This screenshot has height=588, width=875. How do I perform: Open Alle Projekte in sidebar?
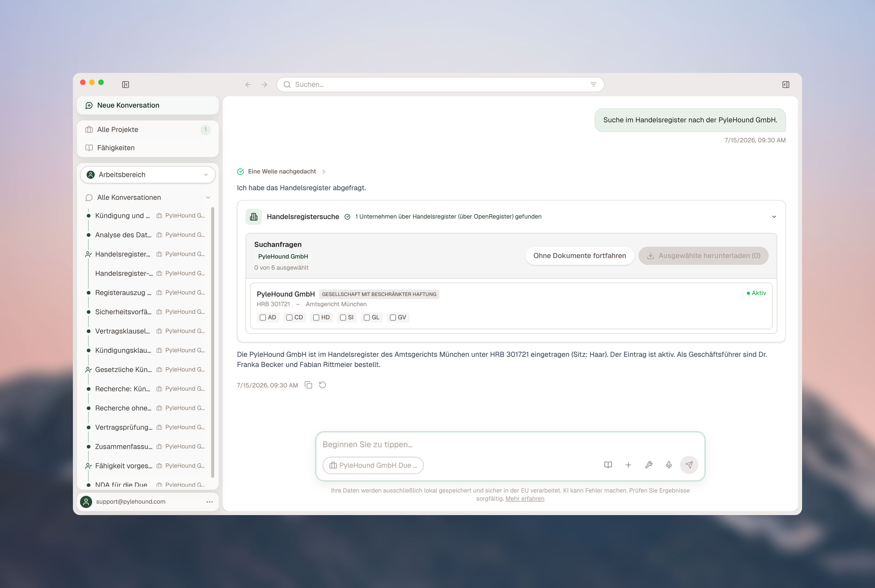148,129
